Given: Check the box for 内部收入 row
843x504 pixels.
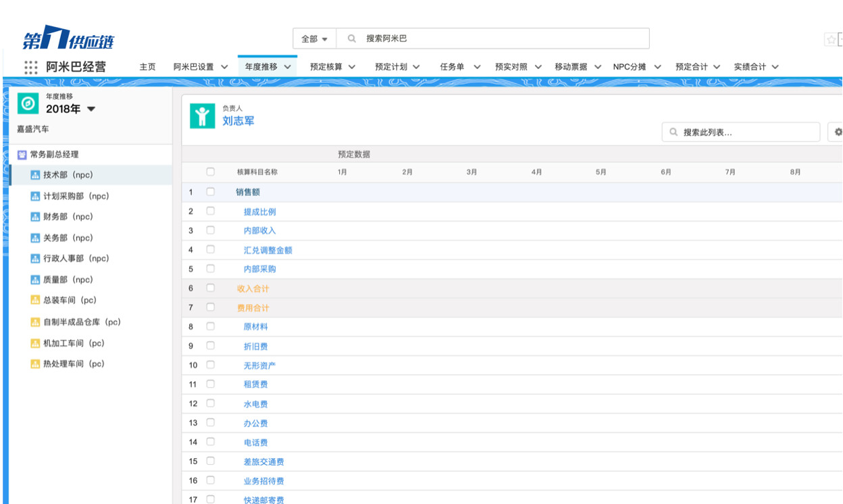Looking at the screenshot, I should [211, 230].
